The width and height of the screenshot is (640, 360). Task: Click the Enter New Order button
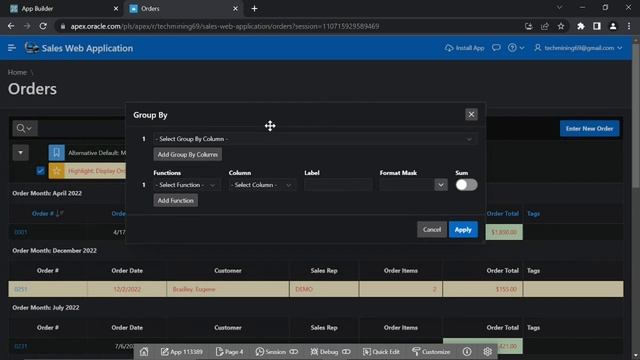pos(589,128)
